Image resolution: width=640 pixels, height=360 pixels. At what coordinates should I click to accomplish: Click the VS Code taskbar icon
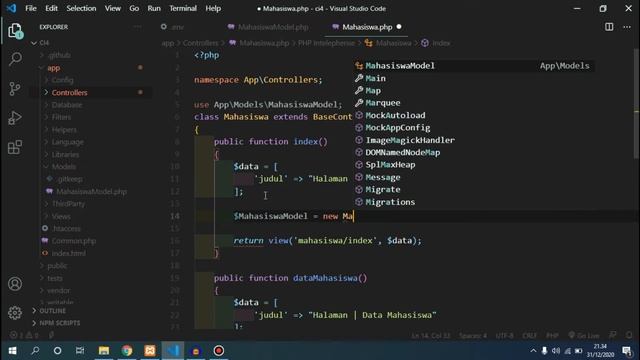click(173, 351)
